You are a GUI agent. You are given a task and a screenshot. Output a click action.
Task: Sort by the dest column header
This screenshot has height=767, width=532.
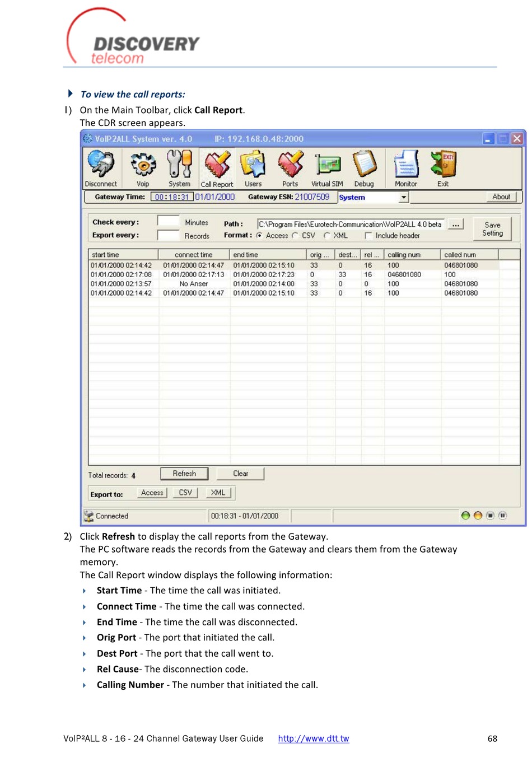(348, 255)
